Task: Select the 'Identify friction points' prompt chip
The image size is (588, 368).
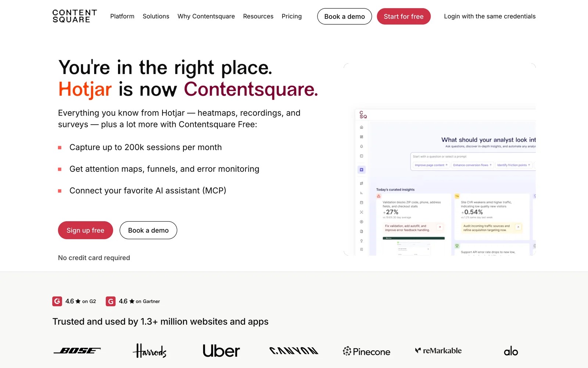Action: 514,165
